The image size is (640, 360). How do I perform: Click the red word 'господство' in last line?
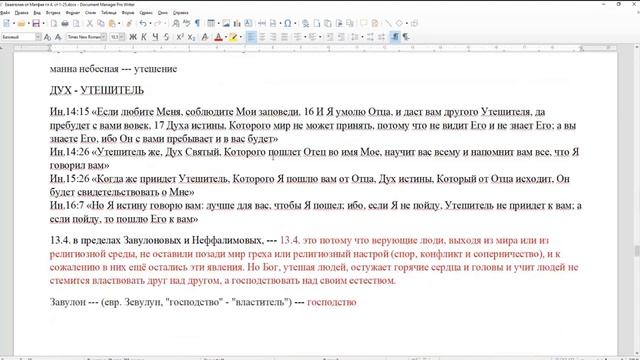pyautogui.click(x=331, y=302)
